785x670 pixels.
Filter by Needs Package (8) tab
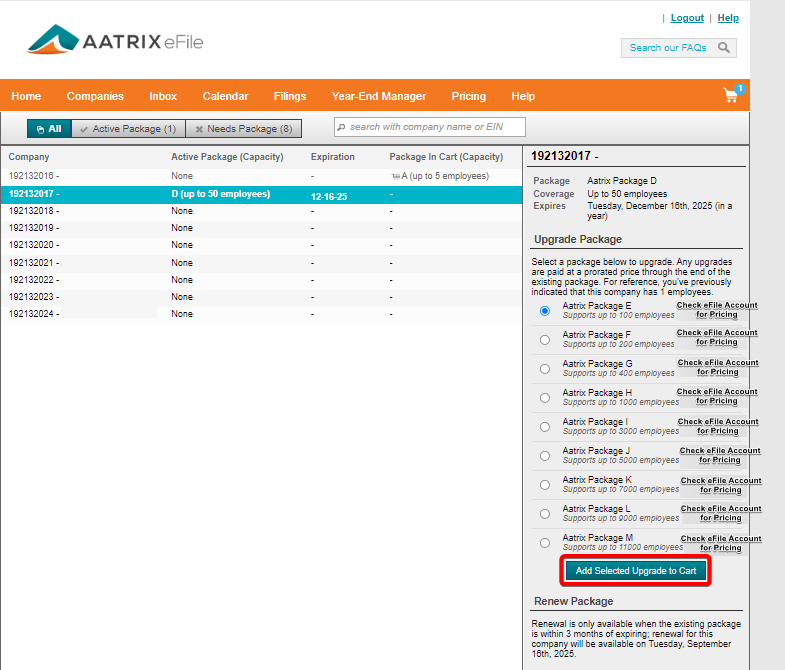point(243,129)
